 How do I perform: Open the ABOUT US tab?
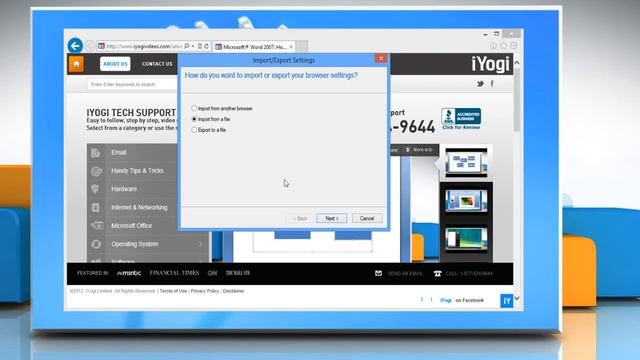click(115, 64)
